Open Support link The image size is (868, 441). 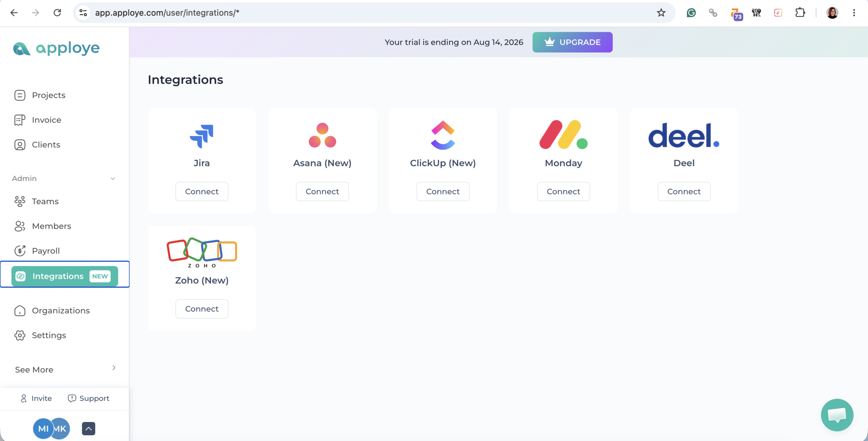tap(88, 398)
